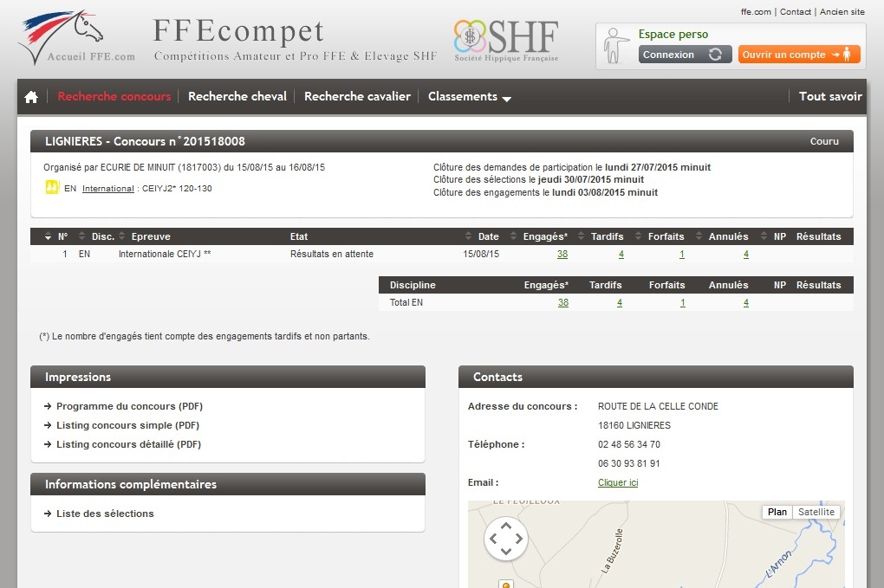Open Programme du concours PDF link
This screenshot has width=884, height=588.
click(x=129, y=406)
